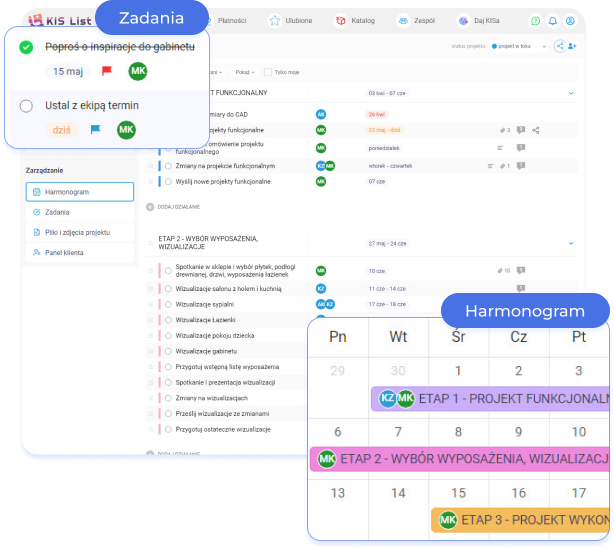The height and width of the screenshot is (549, 614).
Task: Click the notifications bell icon
Action: 553,20
